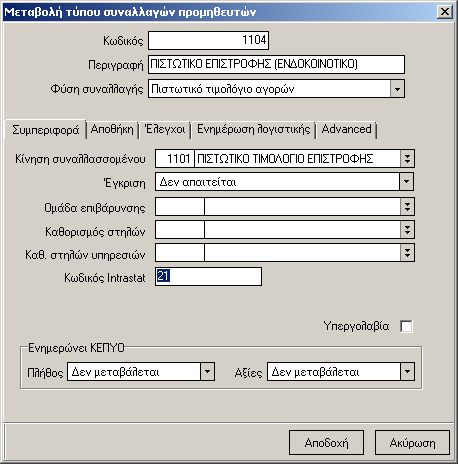This screenshot has width=458, height=464.
Task: Click the Καθορισμός στηλών description field
Action: coord(302,230)
